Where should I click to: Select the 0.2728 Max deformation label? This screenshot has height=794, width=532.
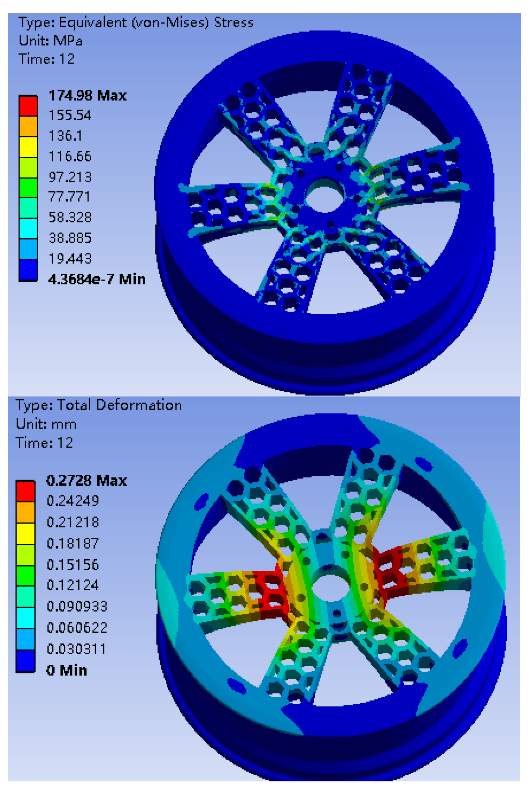86,481
